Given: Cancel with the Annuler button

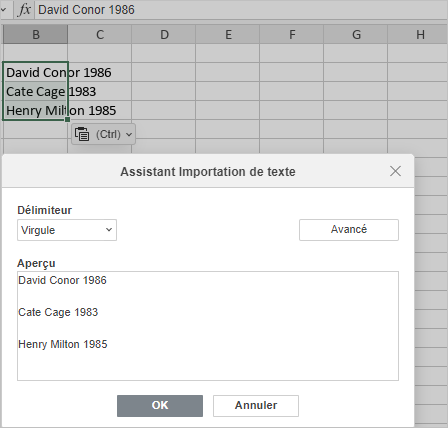Looking at the screenshot, I should (256, 406).
